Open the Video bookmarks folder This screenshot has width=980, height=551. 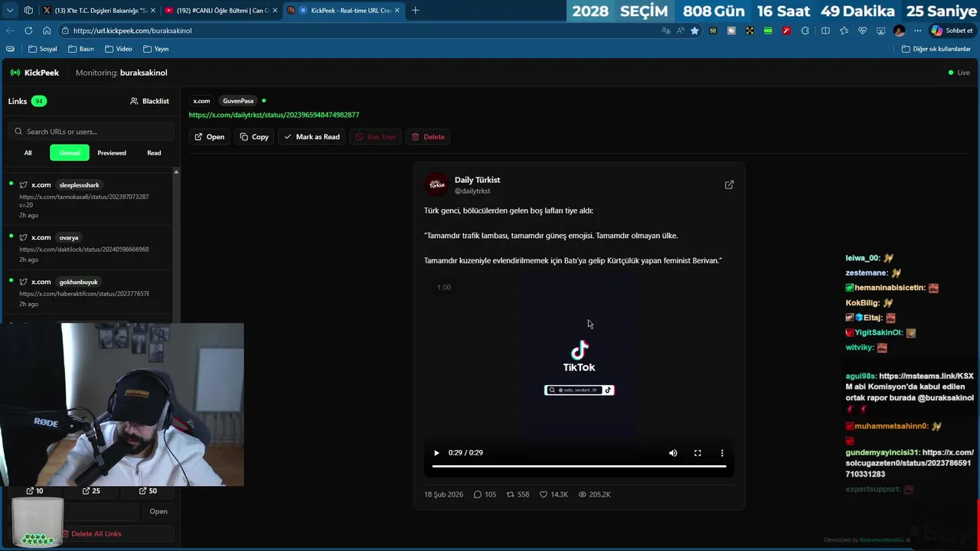tap(119, 49)
